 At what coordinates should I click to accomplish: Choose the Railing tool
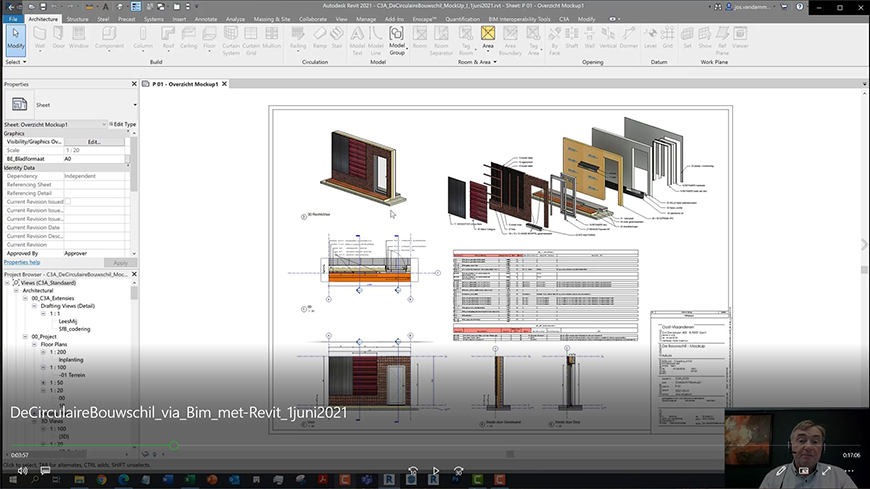click(x=298, y=38)
